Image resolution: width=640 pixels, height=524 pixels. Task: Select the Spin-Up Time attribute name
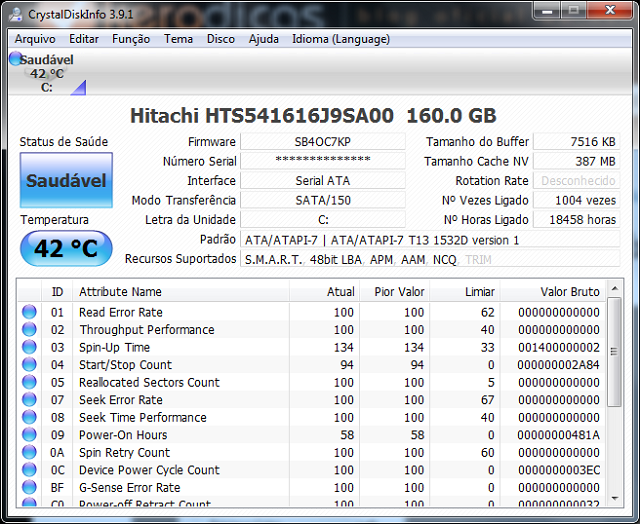click(x=114, y=347)
